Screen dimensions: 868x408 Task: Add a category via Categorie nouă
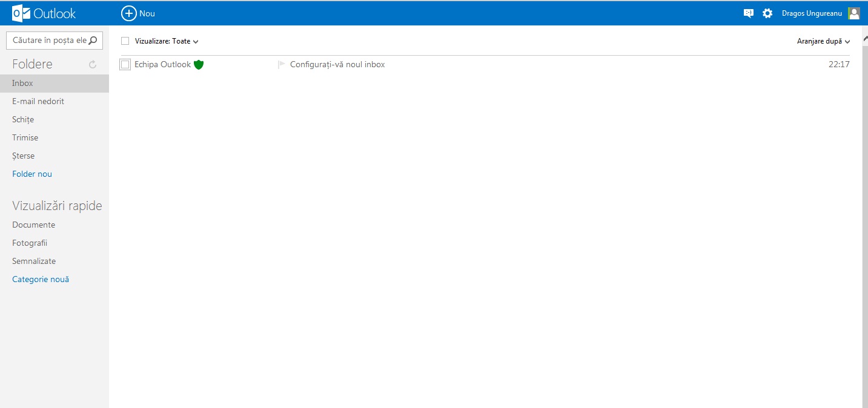pos(41,279)
